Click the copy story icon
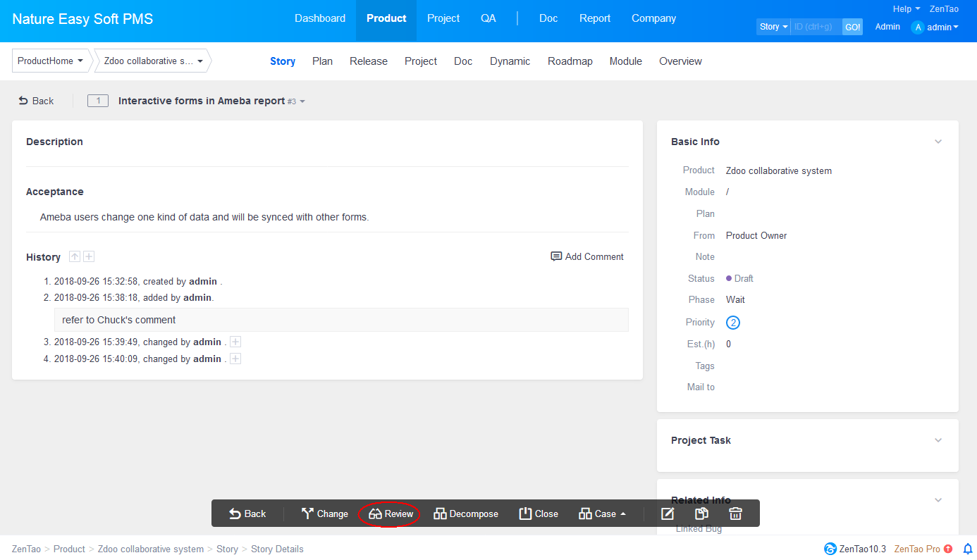This screenshot has height=560, width=977. pos(701,514)
